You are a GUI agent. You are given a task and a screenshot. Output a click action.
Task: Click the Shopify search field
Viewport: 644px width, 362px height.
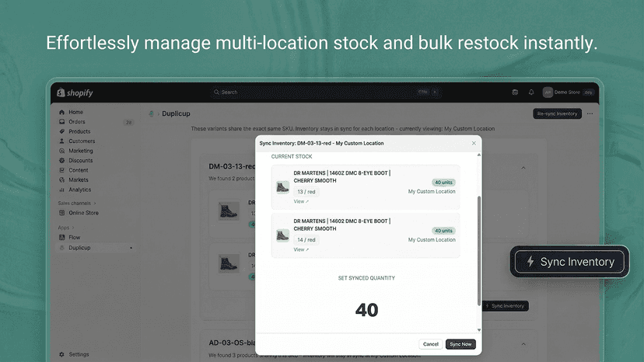[x=325, y=92]
